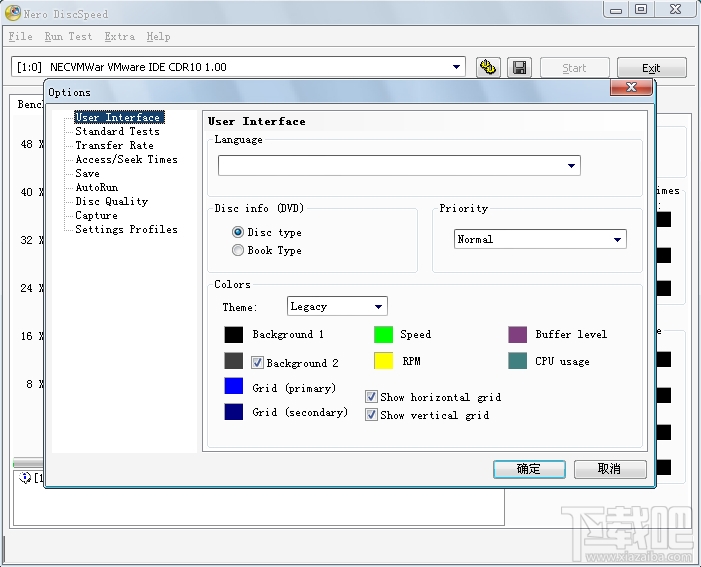Viewport: 701px width, 567px height.
Task: Click the drive icon in log area
Action: tap(25, 478)
